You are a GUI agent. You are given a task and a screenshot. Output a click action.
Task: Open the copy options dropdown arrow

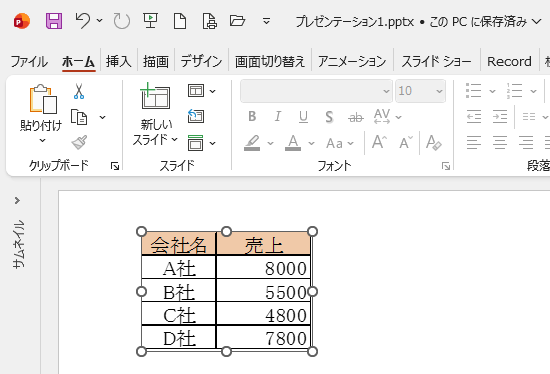point(102,117)
